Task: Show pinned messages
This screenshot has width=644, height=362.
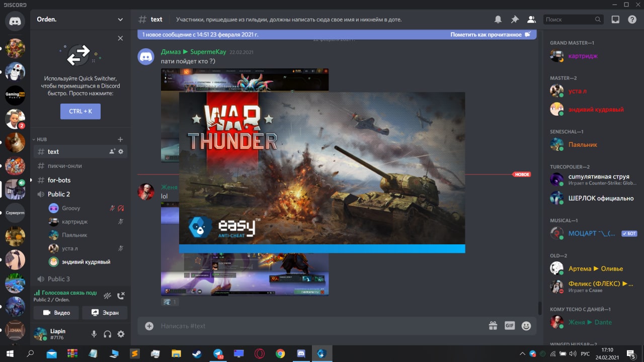Action: coord(515,20)
